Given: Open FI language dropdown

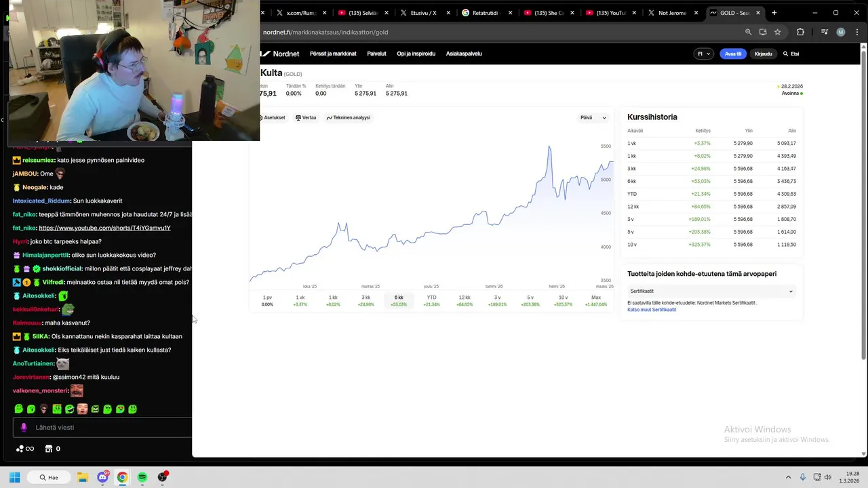Looking at the screenshot, I should [704, 54].
